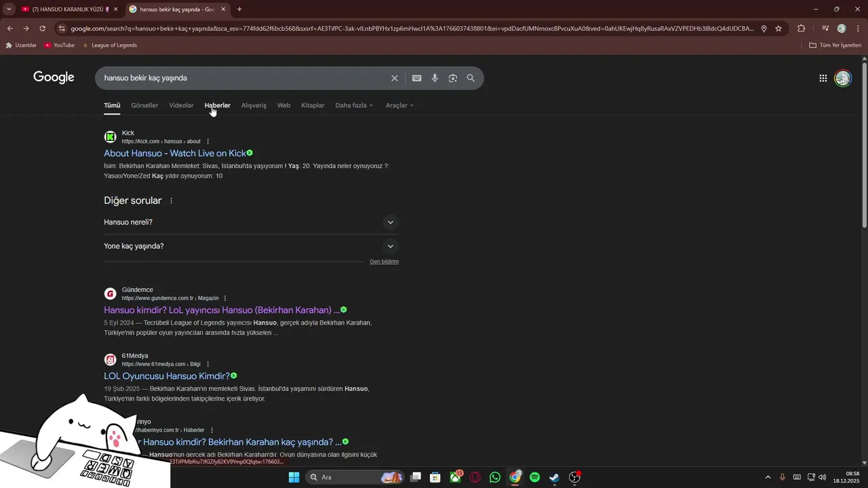Viewport: 868px width, 488px height.
Task: Open the League of Legends bookmark
Action: point(110,45)
